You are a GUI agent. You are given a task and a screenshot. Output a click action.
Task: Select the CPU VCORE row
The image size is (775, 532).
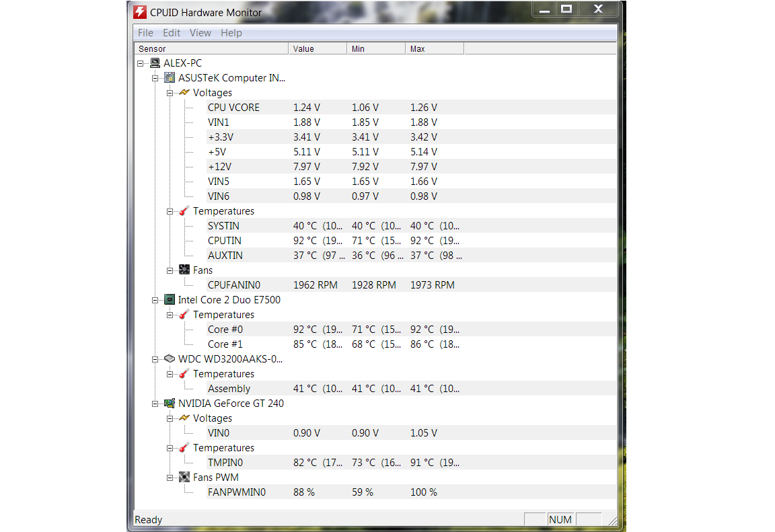click(x=411, y=107)
